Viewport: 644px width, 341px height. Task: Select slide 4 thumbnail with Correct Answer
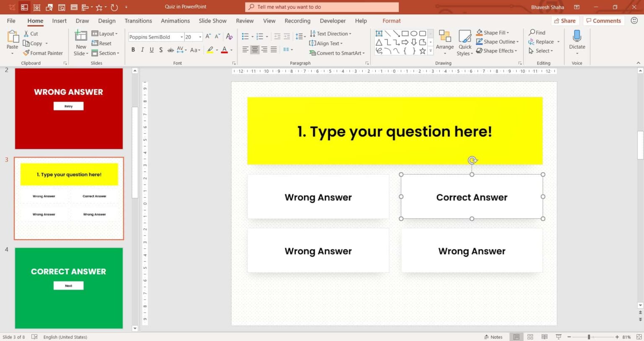[x=68, y=288]
